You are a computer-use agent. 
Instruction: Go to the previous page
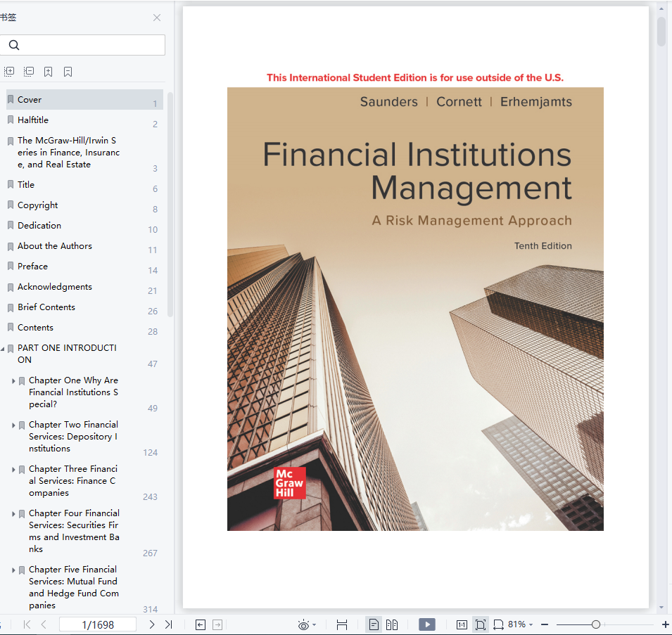click(x=44, y=624)
